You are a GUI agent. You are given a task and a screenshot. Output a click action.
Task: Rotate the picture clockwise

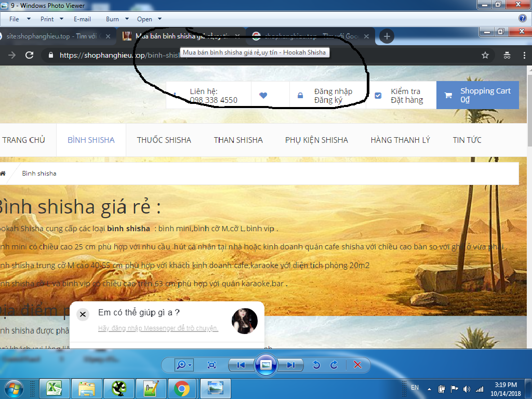(334, 365)
